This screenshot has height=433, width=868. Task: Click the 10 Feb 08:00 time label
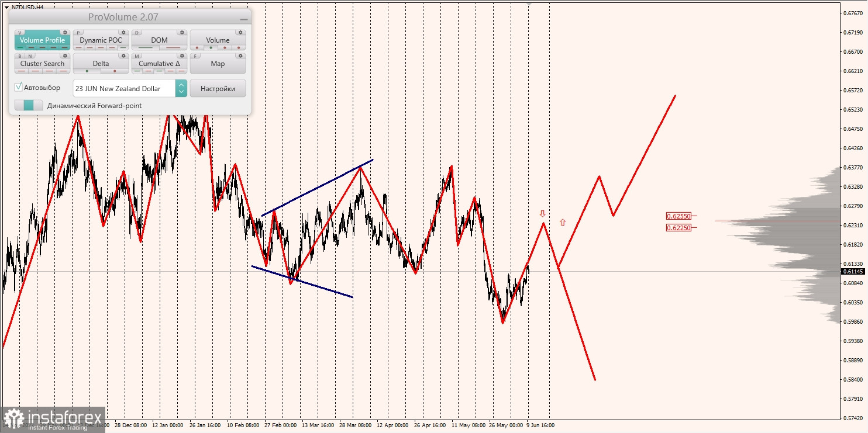point(243,425)
